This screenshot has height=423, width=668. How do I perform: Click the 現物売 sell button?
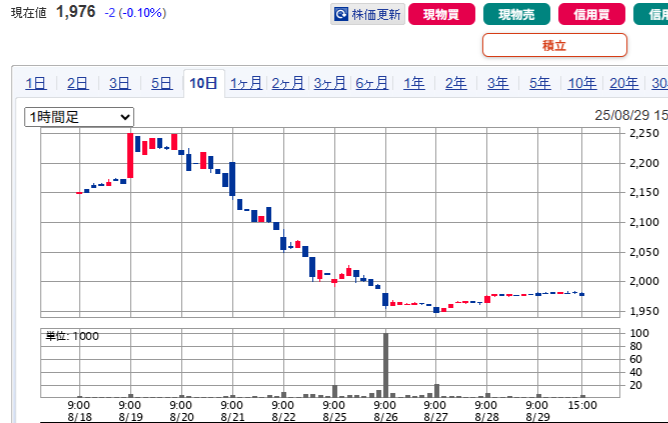pos(516,14)
